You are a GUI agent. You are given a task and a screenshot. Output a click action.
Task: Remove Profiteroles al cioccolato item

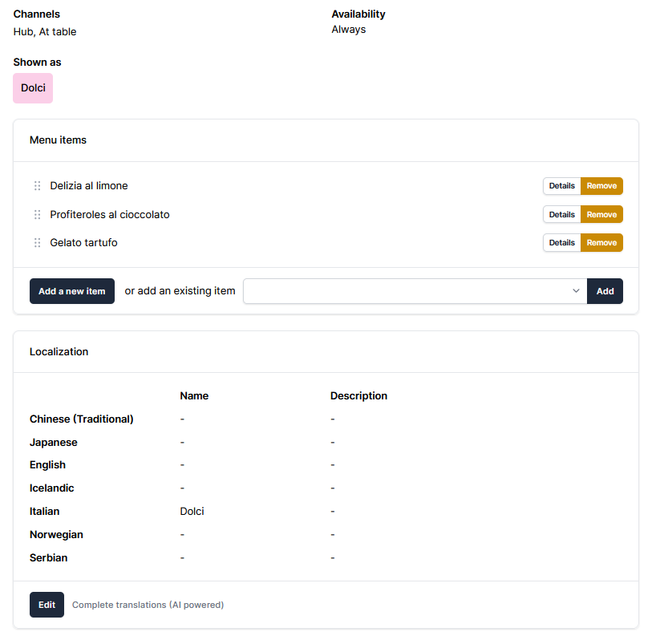coord(601,215)
